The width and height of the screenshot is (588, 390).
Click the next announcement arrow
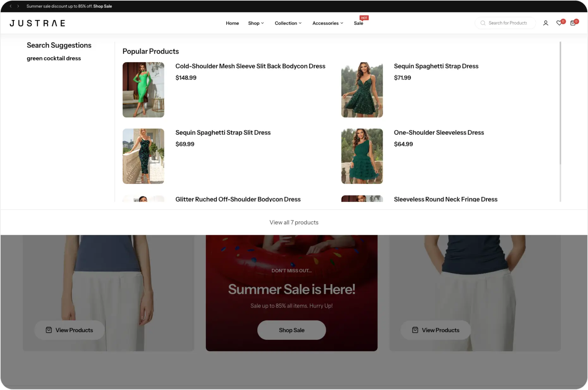tap(18, 6)
